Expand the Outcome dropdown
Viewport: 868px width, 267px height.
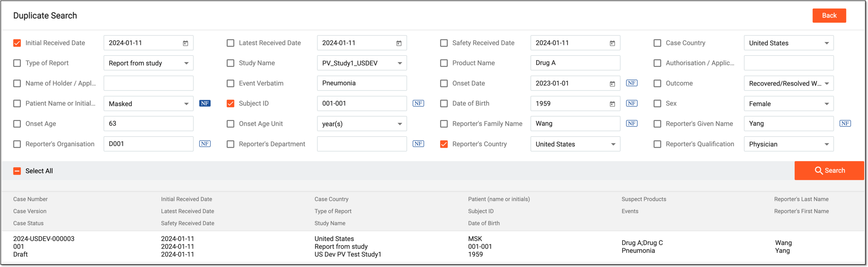click(x=789, y=84)
